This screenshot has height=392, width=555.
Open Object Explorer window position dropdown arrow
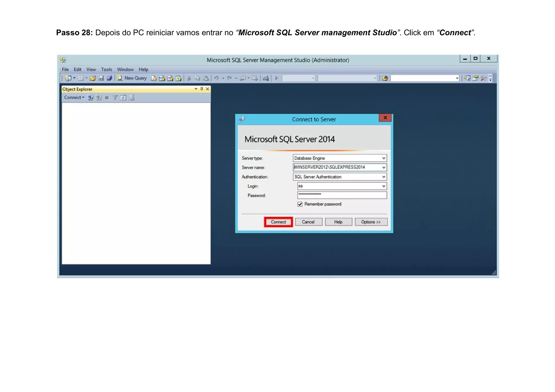click(196, 89)
